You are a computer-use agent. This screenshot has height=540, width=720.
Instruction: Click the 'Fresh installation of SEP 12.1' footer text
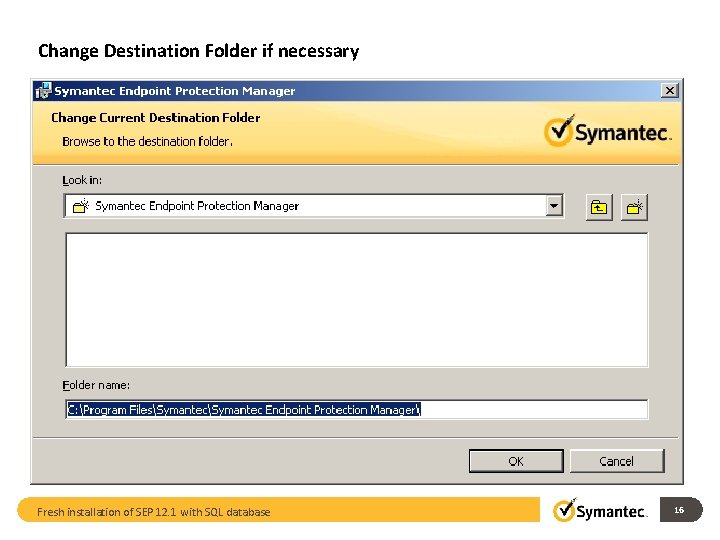[x=153, y=512]
